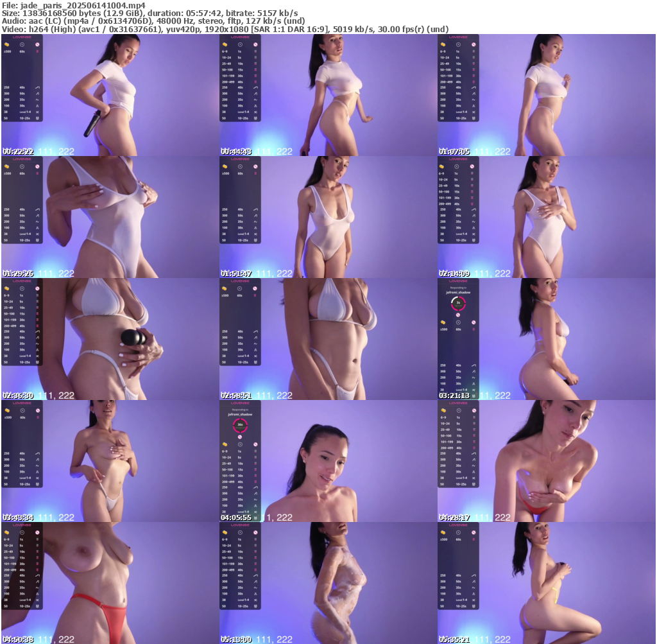Click the frame marked 04:28:17
657x644 pixels.
(x=546, y=461)
